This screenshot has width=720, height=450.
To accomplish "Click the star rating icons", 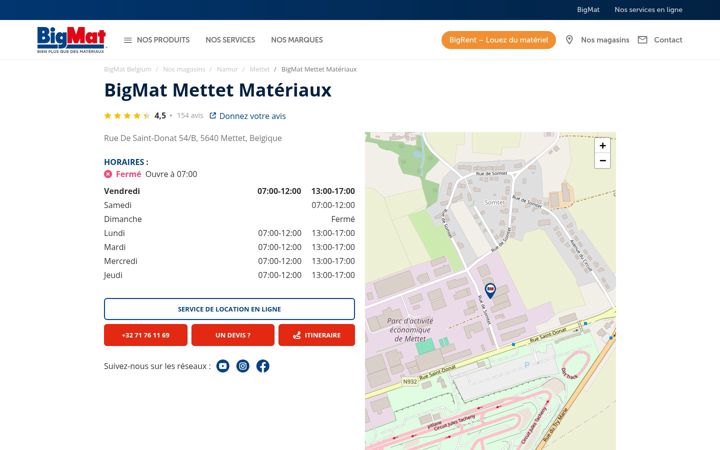I will click(x=127, y=116).
